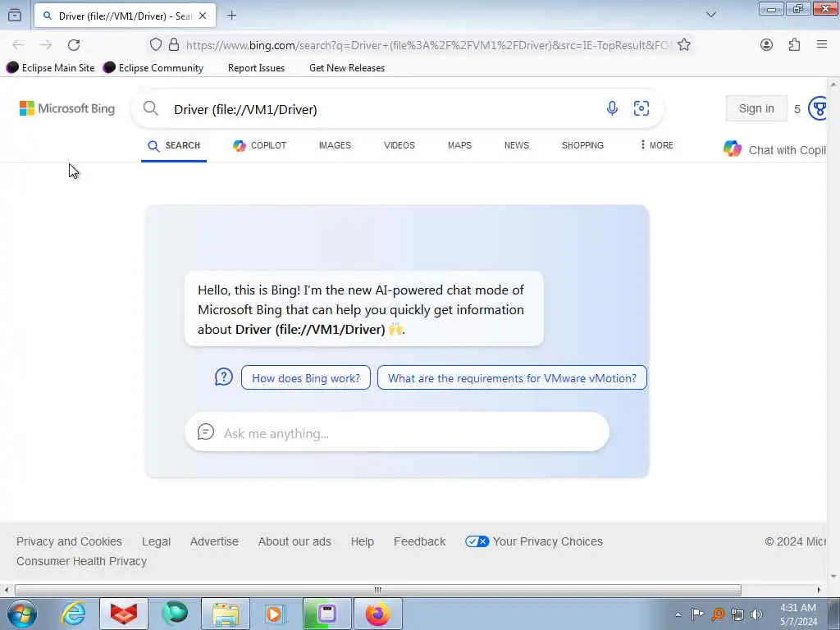Open the Windows Start button
This screenshot has height=630, width=840.
coord(22,614)
